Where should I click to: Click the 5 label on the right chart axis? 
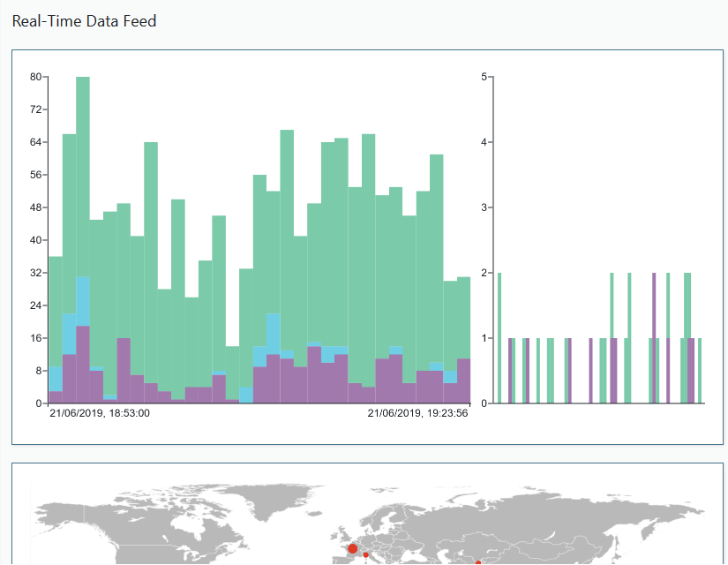pos(484,77)
